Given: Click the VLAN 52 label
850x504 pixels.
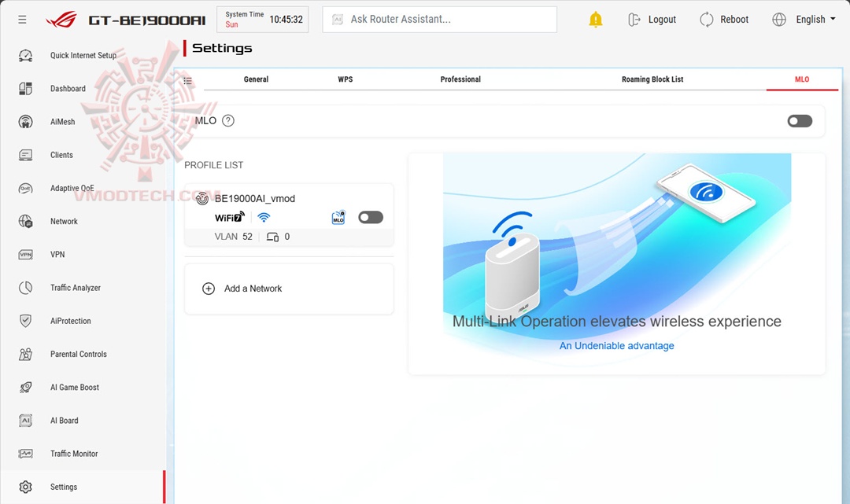Looking at the screenshot, I should coord(233,237).
